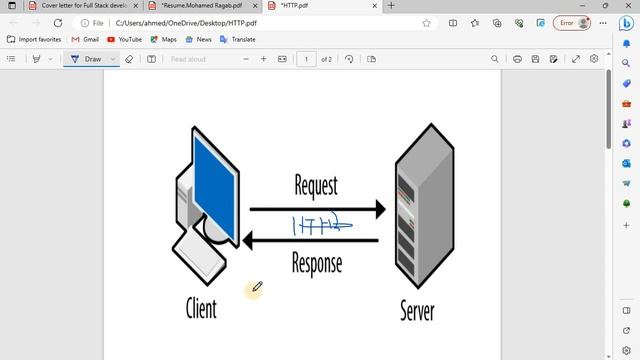
Task: Print the PDF document
Action: point(517,59)
